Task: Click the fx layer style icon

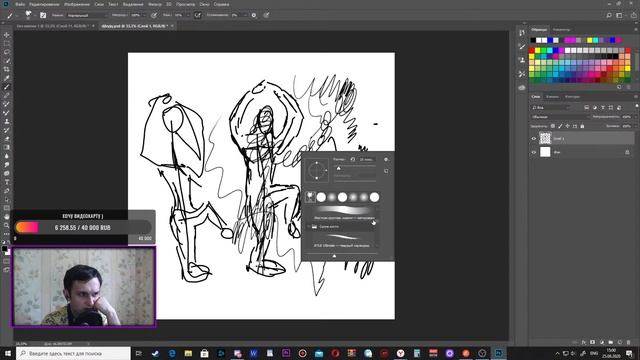Action: [584, 342]
